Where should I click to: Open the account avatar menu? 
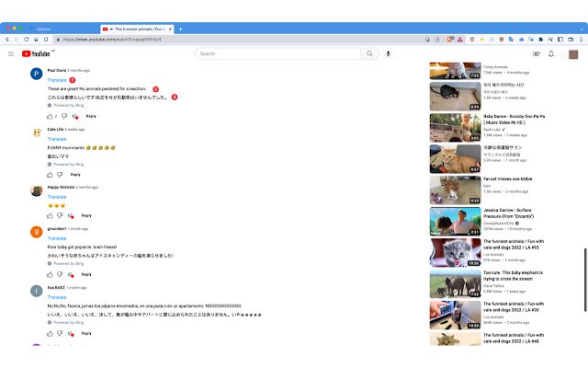tap(573, 54)
